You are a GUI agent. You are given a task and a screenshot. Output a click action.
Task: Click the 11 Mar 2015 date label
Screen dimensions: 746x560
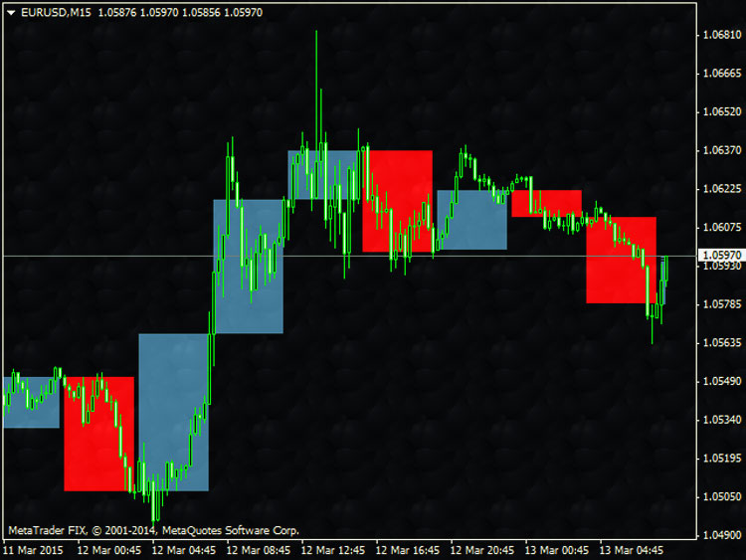click(34, 549)
